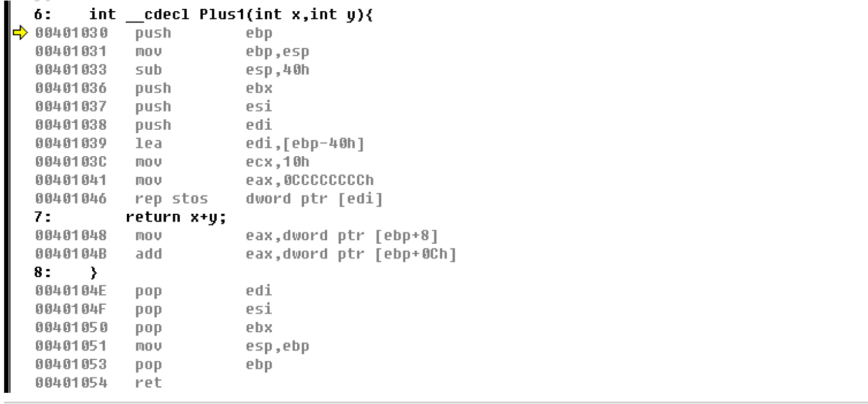Click the left margin breakpoint gutter bar
The height and width of the screenshot is (404, 868).
point(5,196)
